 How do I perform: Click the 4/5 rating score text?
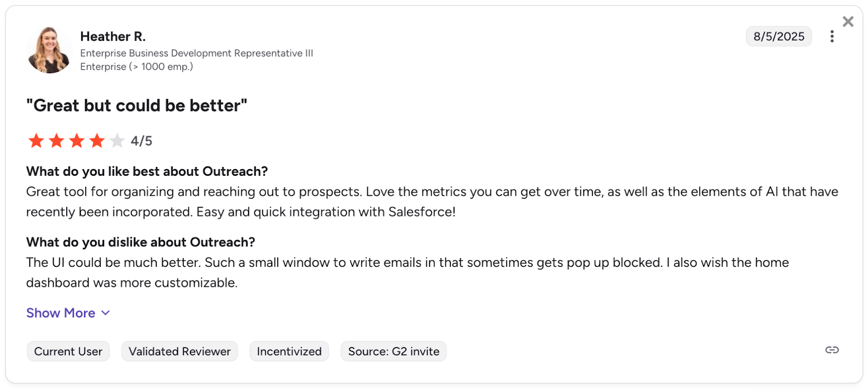(142, 141)
